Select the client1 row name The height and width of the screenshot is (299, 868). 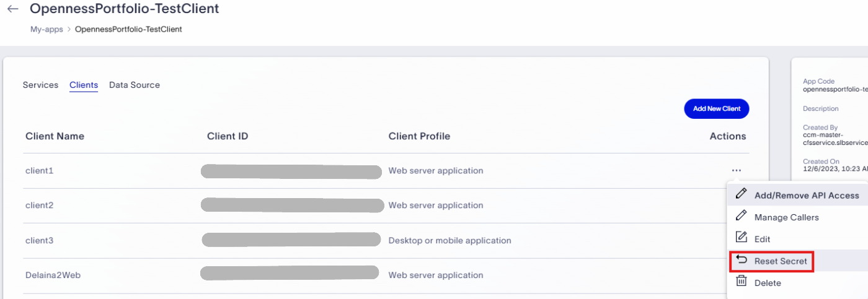(x=39, y=170)
